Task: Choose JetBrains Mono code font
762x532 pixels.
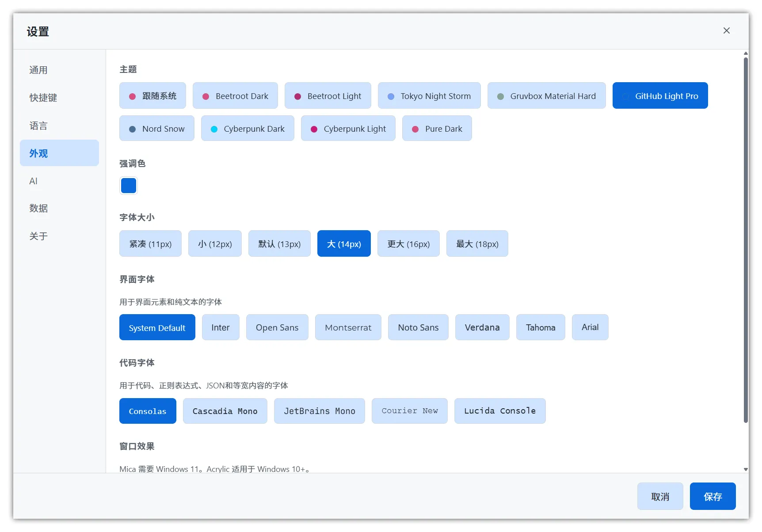Action: pyautogui.click(x=319, y=411)
